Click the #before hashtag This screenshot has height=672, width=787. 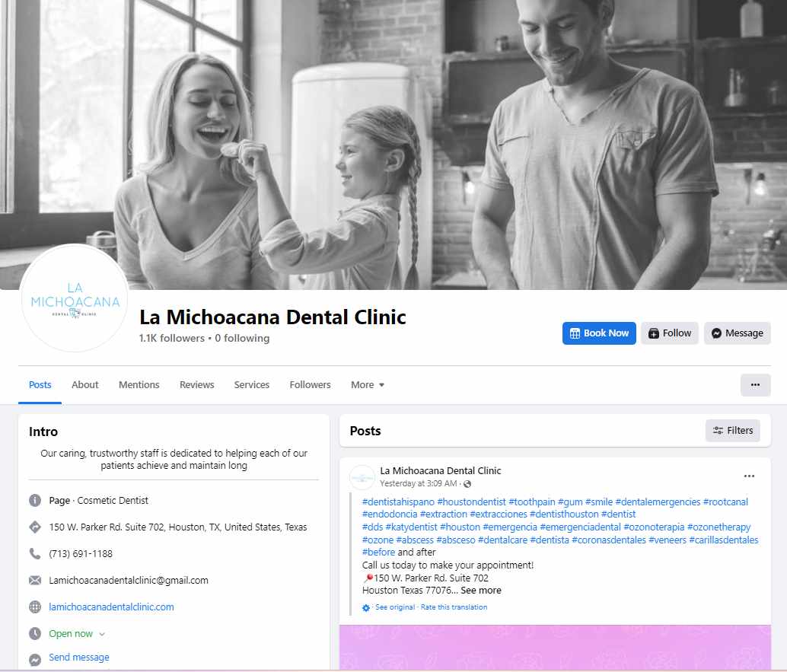[x=378, y=552]
